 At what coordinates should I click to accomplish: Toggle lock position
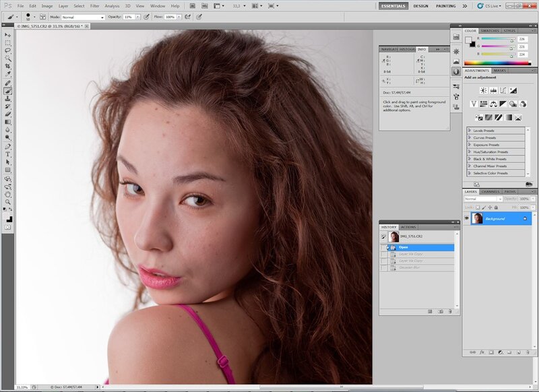coord(490,207)
